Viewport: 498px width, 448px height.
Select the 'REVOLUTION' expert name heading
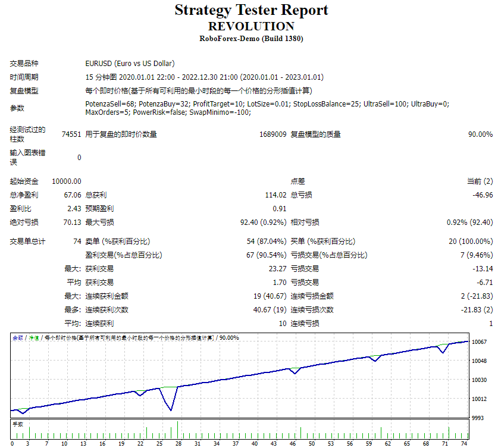point(251,26)
